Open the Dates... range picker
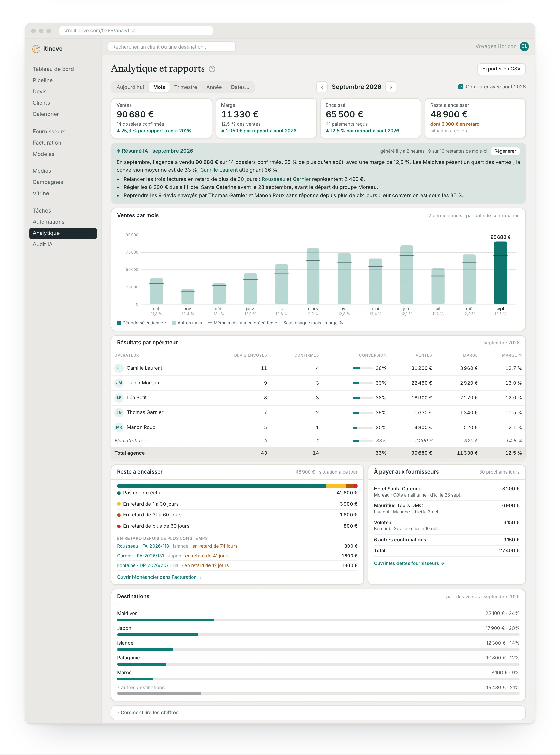560x755 pixels. [x=240, y=87]
